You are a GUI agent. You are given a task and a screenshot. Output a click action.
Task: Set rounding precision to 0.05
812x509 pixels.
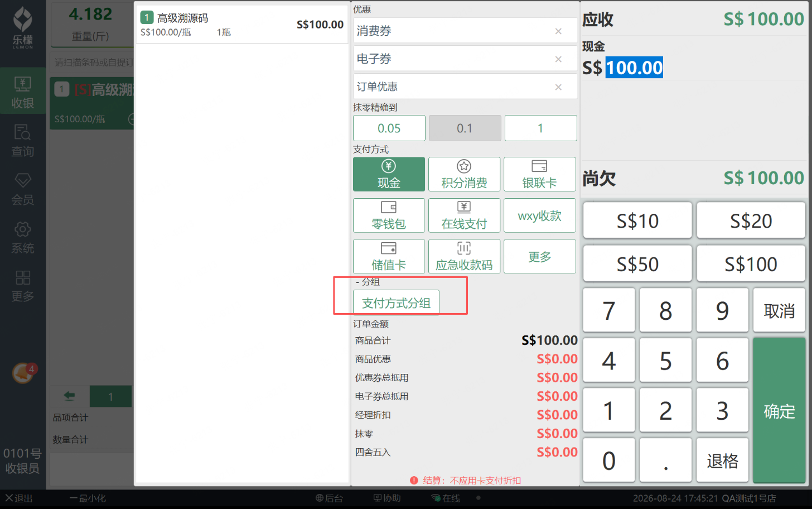coord(389,128)
